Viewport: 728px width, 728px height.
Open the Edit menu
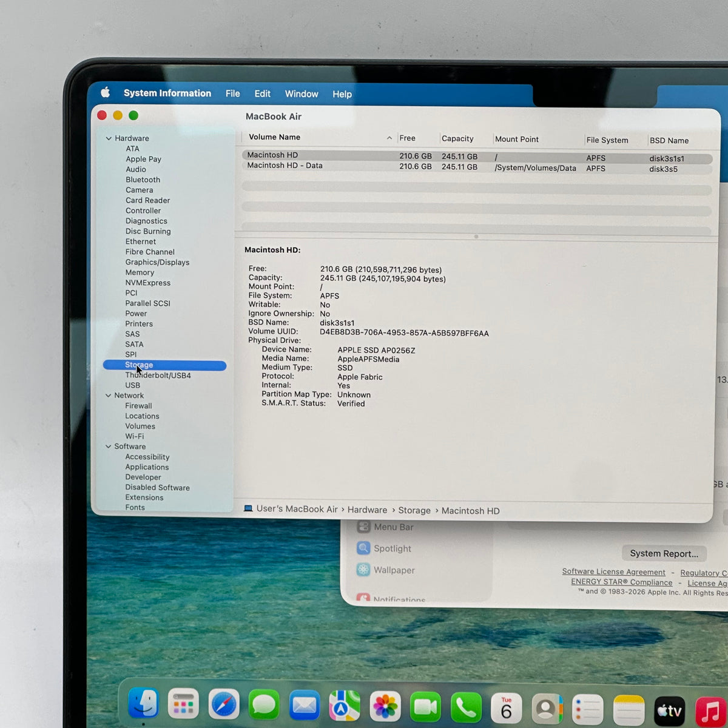pyautogui.click(x=262, y=93)
